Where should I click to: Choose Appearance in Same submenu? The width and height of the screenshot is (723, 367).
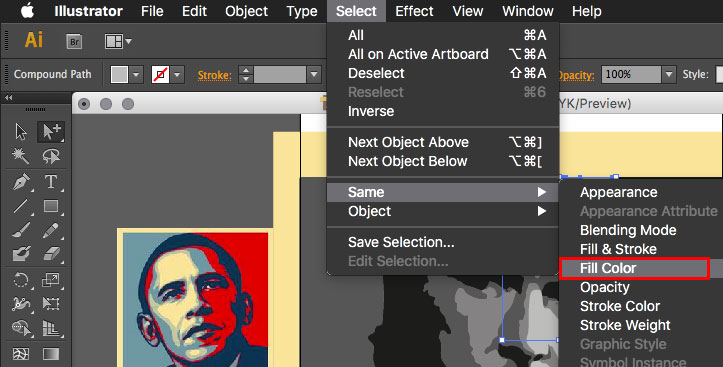[641, 192]
